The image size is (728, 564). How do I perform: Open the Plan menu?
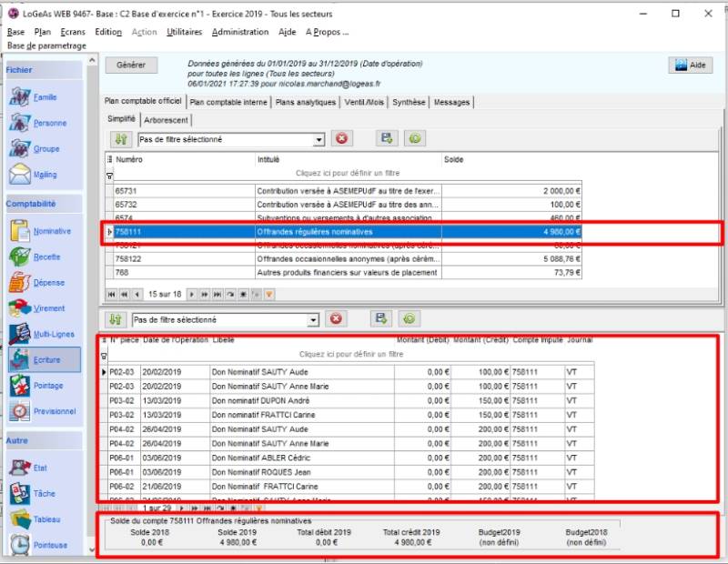point(42,32)
